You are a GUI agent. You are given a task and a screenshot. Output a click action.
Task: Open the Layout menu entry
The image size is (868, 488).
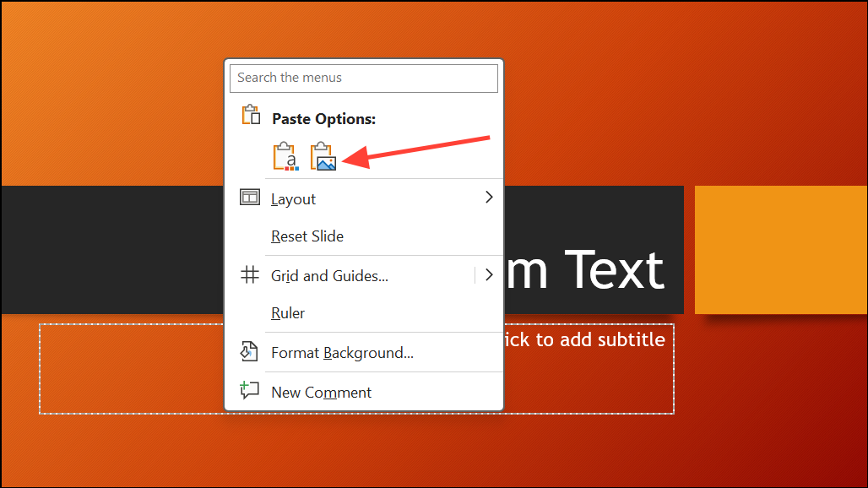(292, 198)
